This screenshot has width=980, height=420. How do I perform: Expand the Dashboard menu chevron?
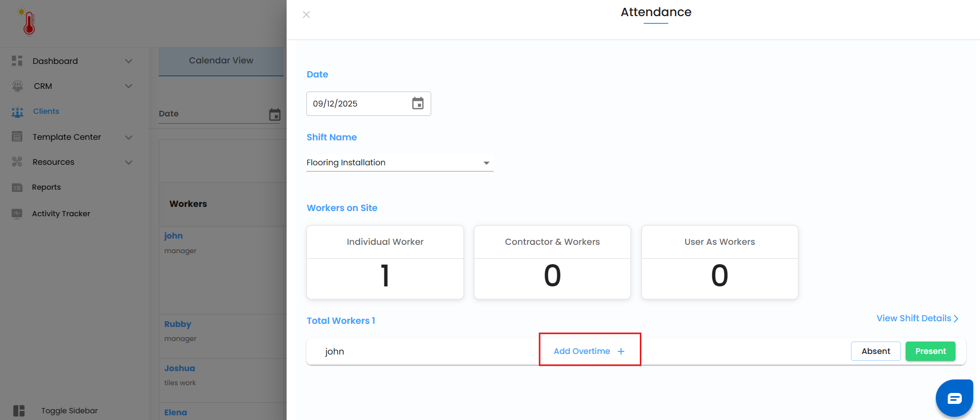128,61
